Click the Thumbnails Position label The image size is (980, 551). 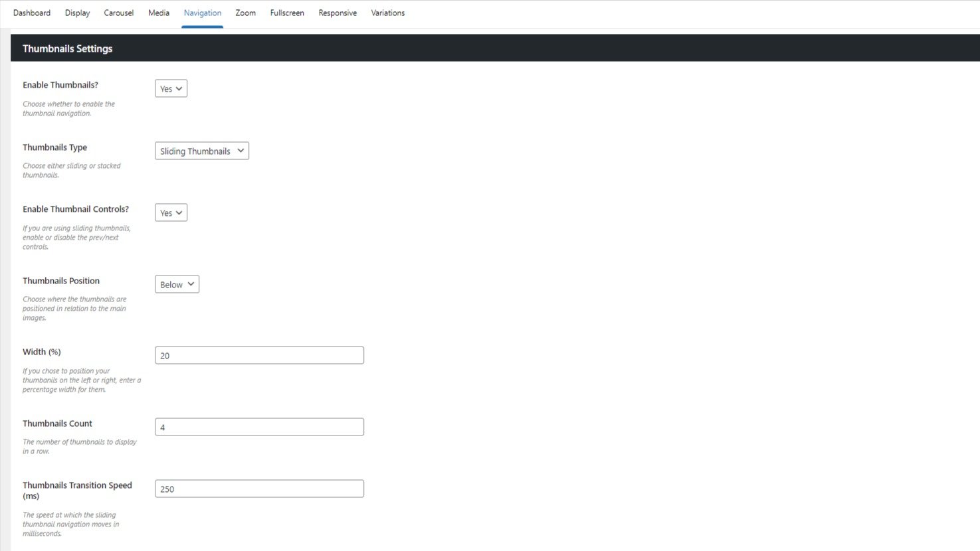pyautogui.click(x=60, y=280)
